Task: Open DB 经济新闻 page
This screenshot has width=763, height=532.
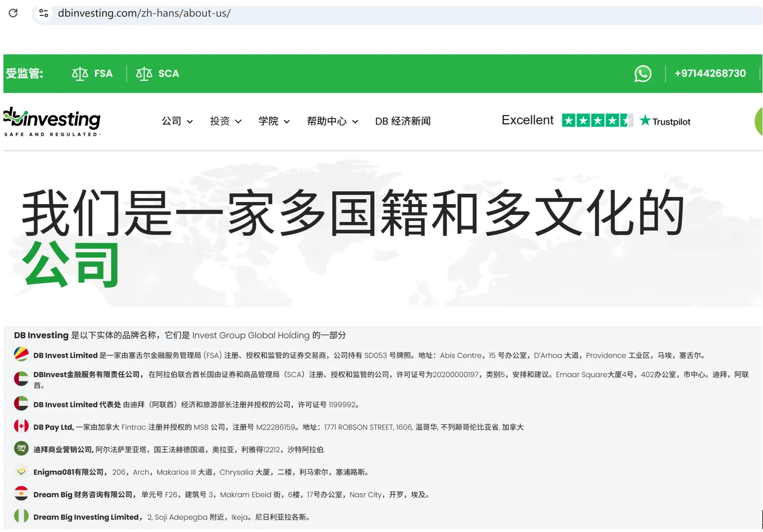Action: tap(403, 121)
